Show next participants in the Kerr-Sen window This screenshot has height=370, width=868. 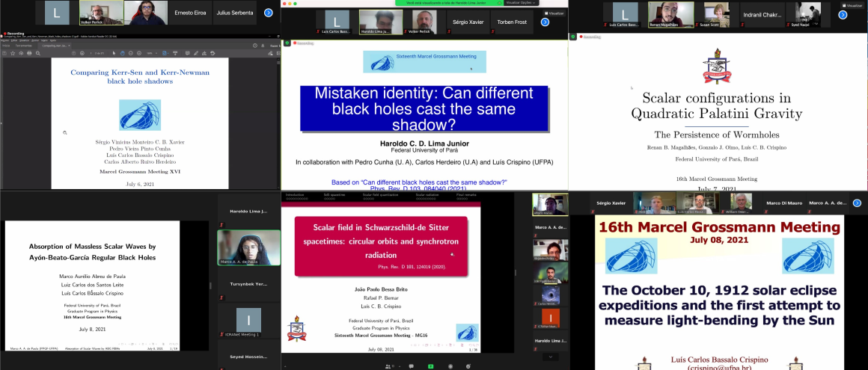[x=269, y=13]
